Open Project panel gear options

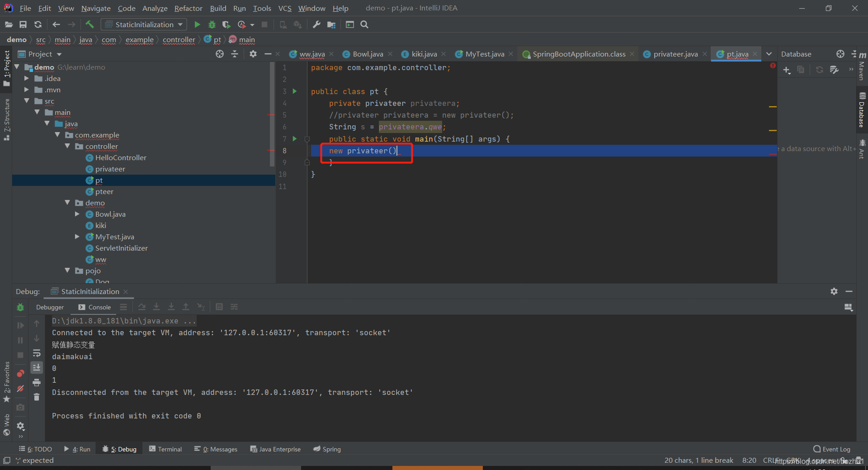click(253, 54)
